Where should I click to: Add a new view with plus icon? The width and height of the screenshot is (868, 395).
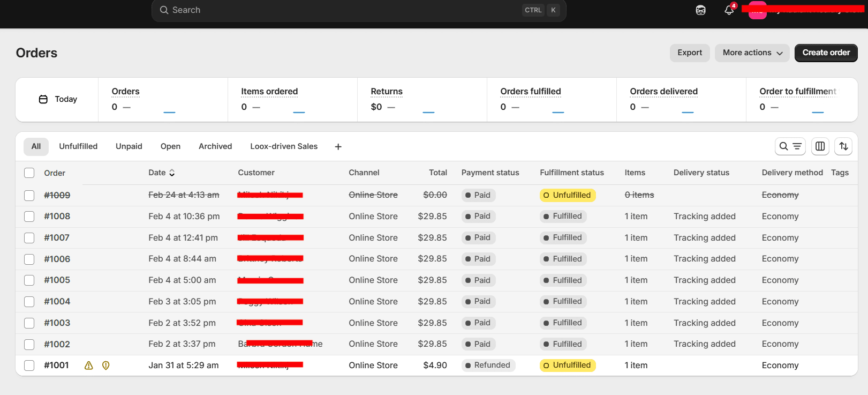pos(338,147)
